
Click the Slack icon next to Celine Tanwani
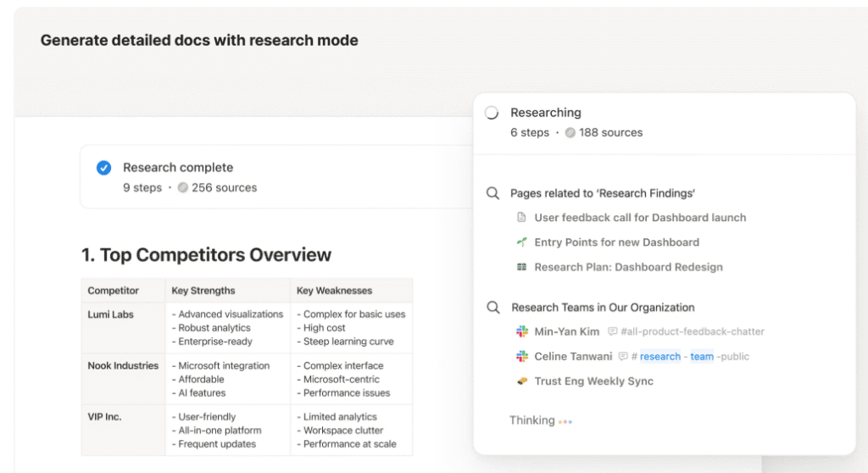[522, 356]
